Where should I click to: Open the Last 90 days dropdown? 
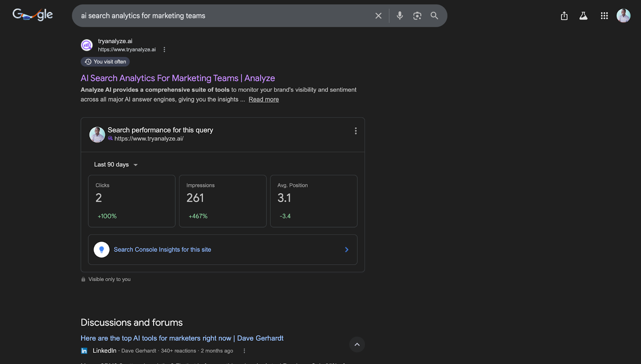(115, 164)
